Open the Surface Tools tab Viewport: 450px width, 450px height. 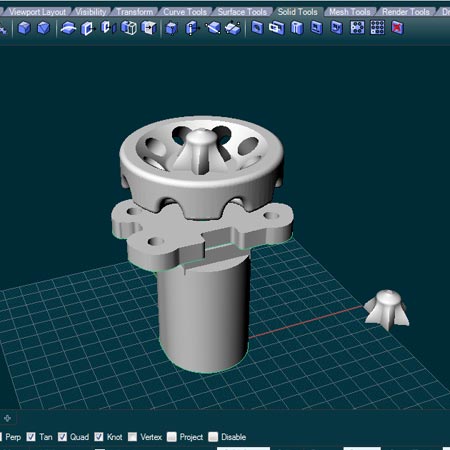click(x=242, y=12)
